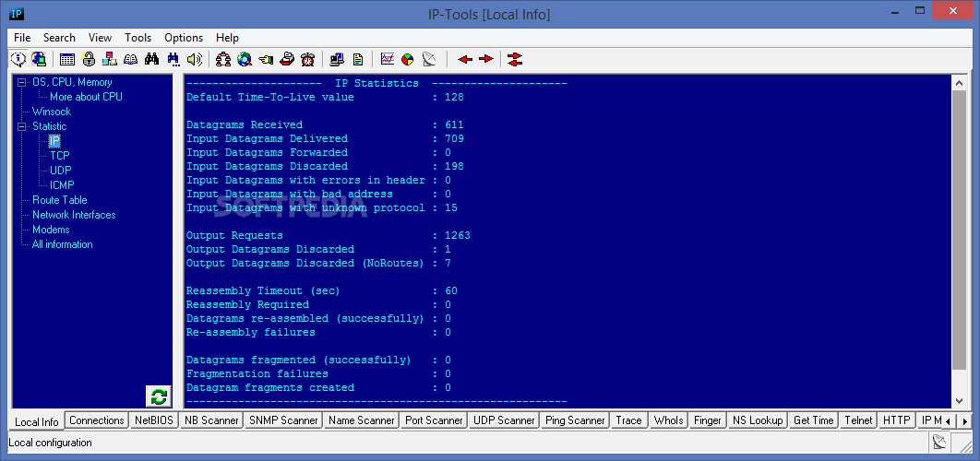Select Winsock in the tree
This screenshot has height=461, width=980.
[52, 112]
